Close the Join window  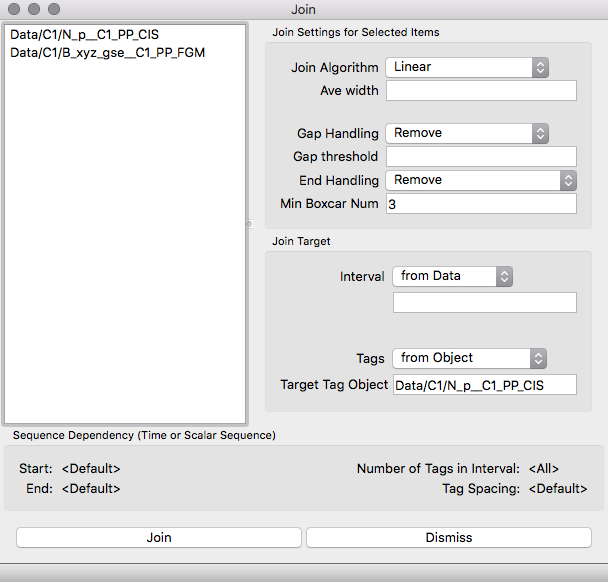click(14, 9)
